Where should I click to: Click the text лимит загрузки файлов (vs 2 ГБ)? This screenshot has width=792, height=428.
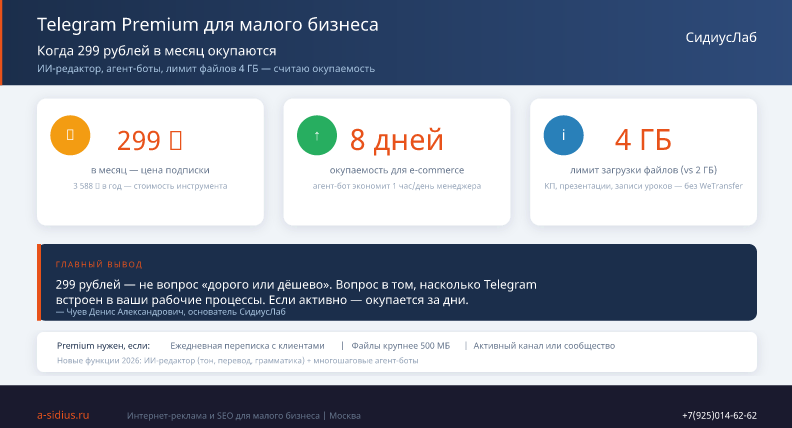644,170
